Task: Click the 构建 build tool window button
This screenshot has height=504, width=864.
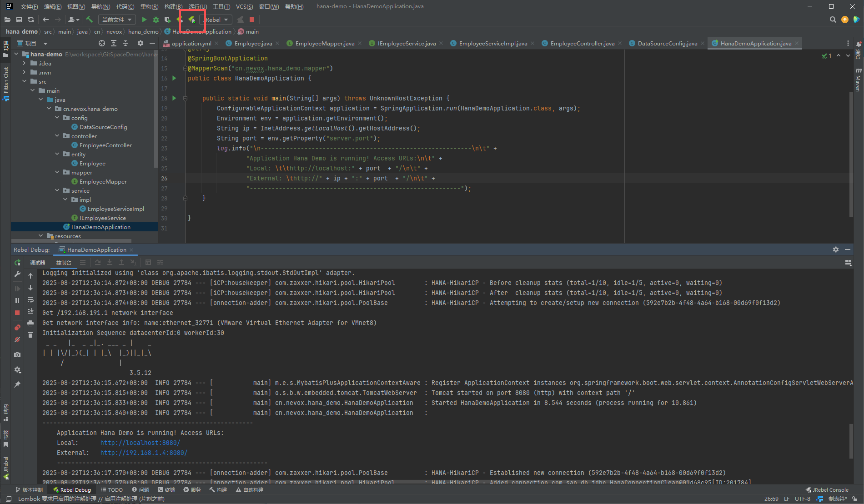Action: click(x=218, y=490)
